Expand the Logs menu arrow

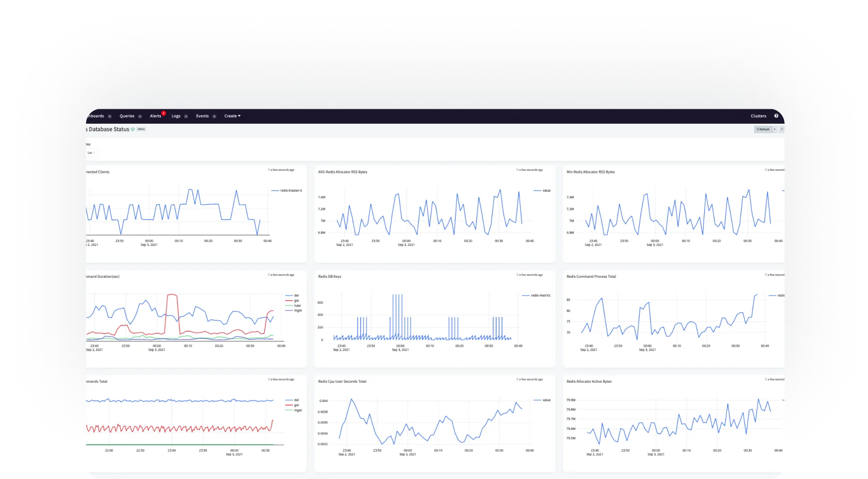(x=186, y=116)
